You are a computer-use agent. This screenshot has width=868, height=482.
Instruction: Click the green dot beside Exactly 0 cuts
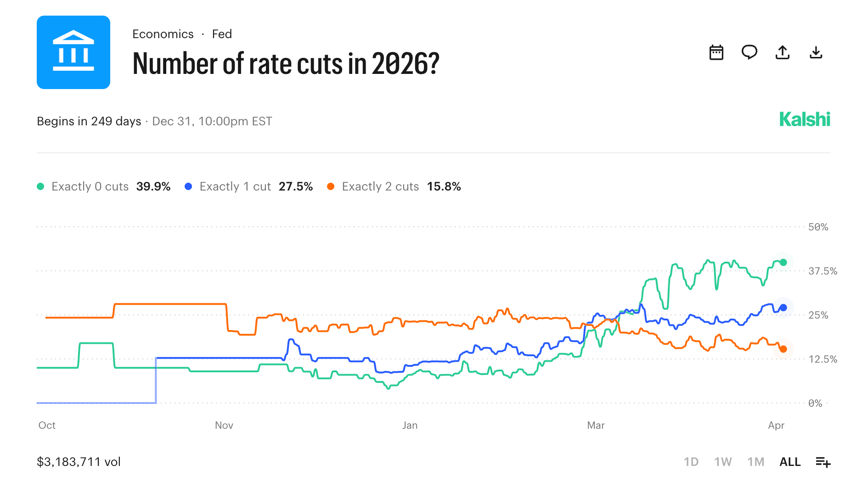coord(40,186)
